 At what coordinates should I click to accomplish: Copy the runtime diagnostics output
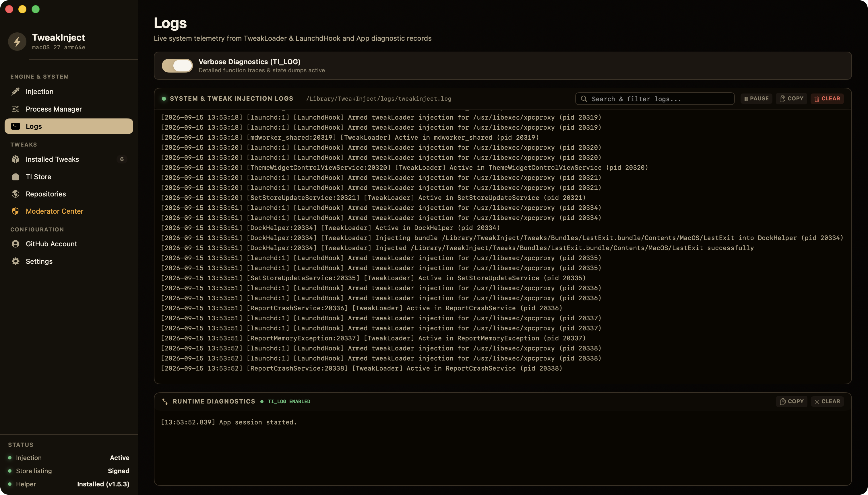pyautogui.click(x=791, y=402)
